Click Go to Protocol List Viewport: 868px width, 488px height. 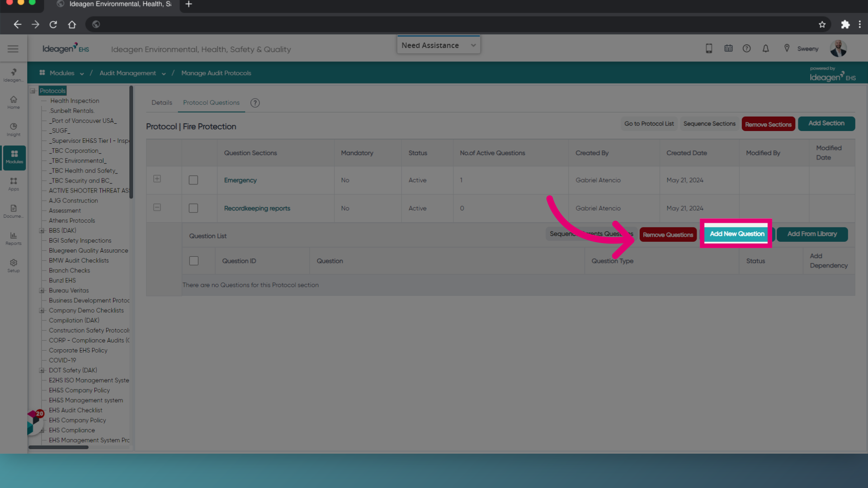pos(649,124)
